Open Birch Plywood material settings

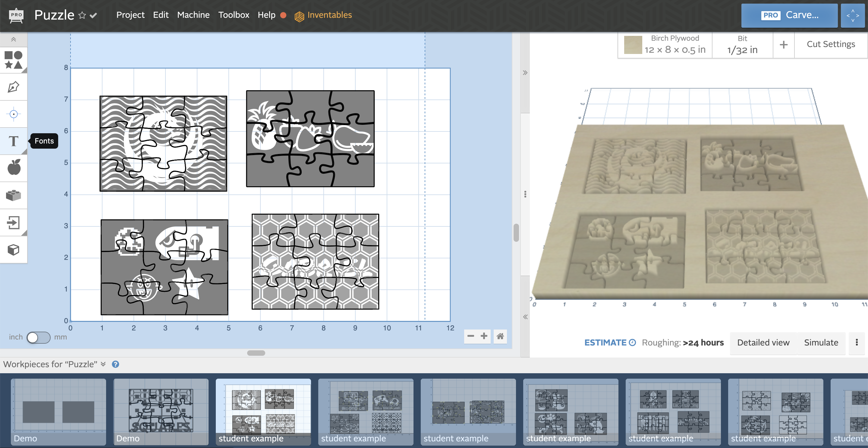click(665, 45)
